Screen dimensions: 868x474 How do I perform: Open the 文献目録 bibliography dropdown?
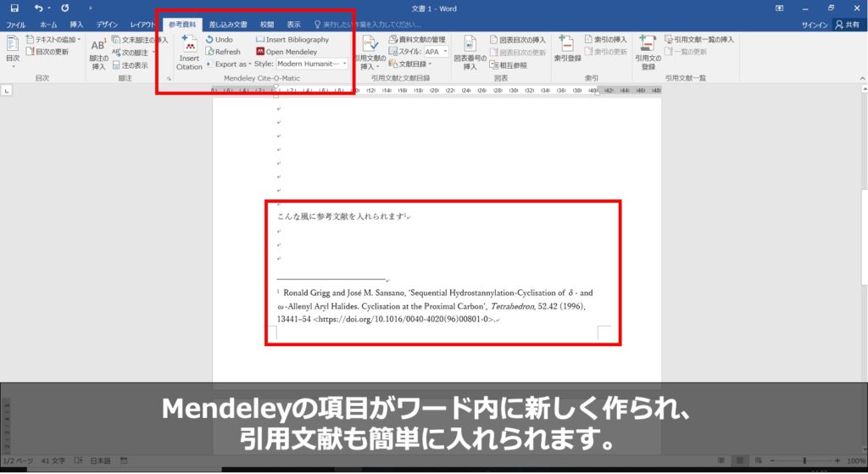click(410, 64)
